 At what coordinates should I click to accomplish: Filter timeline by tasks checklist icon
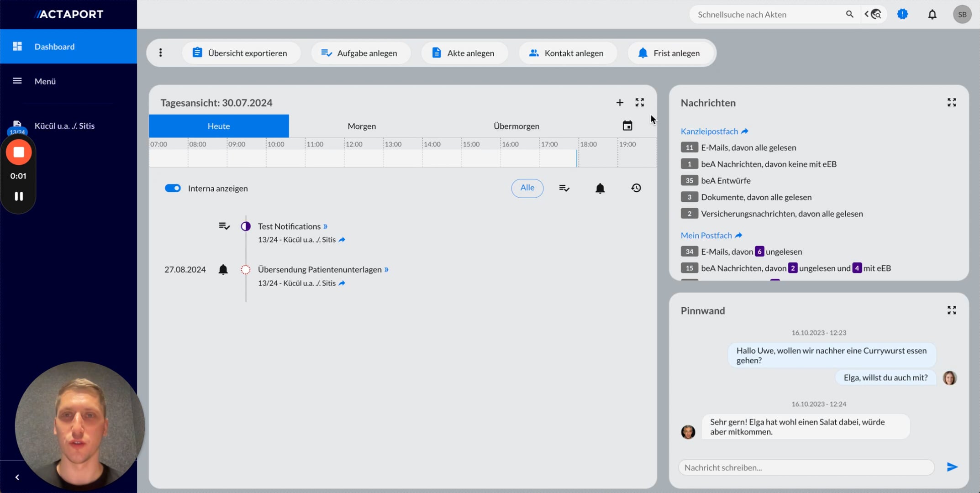(564, 188)
